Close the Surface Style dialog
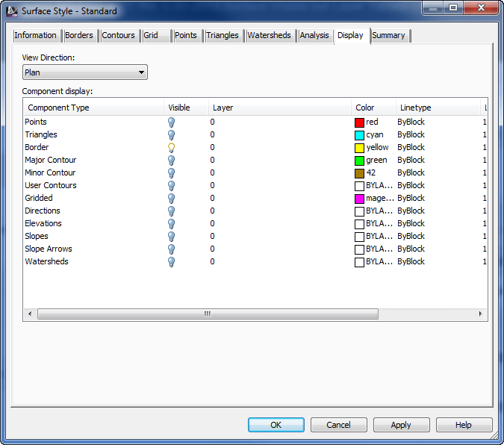 (481, 7)
